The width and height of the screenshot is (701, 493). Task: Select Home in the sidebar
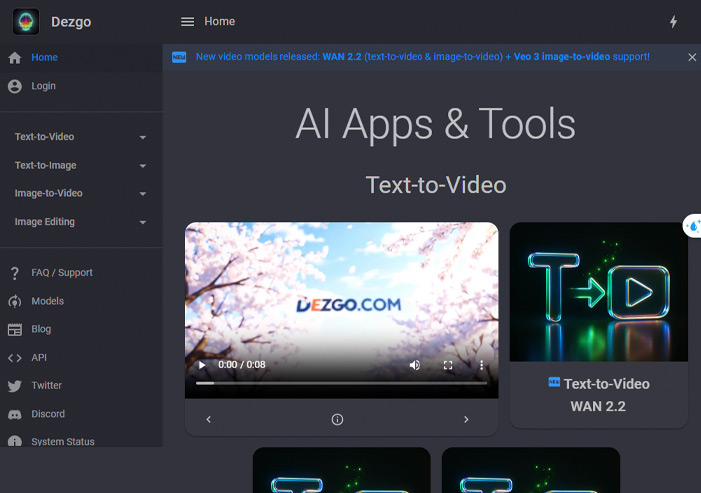81,58
